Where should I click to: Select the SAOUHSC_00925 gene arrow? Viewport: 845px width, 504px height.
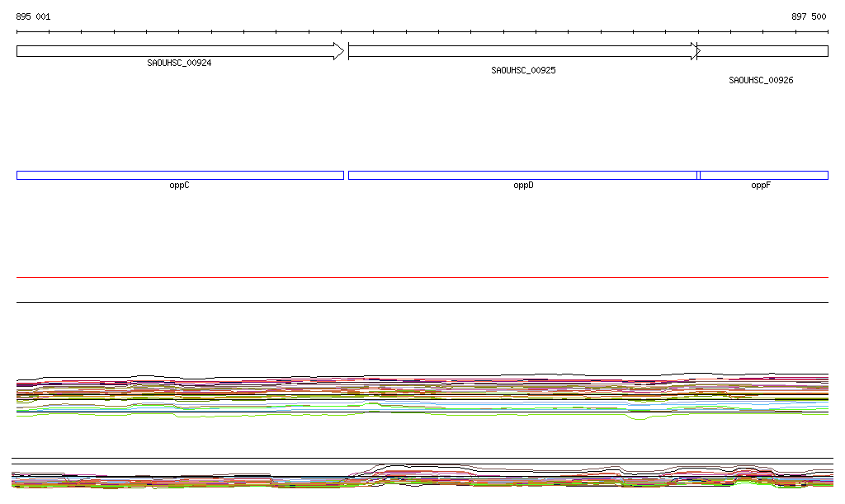pyautogui.click(x=520, y=51)
